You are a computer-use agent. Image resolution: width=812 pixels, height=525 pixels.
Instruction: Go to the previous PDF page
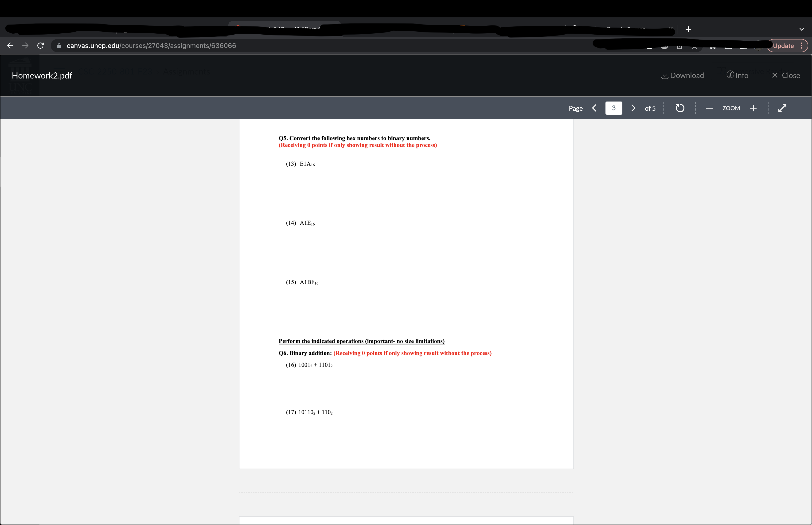[x=594, y=108]
